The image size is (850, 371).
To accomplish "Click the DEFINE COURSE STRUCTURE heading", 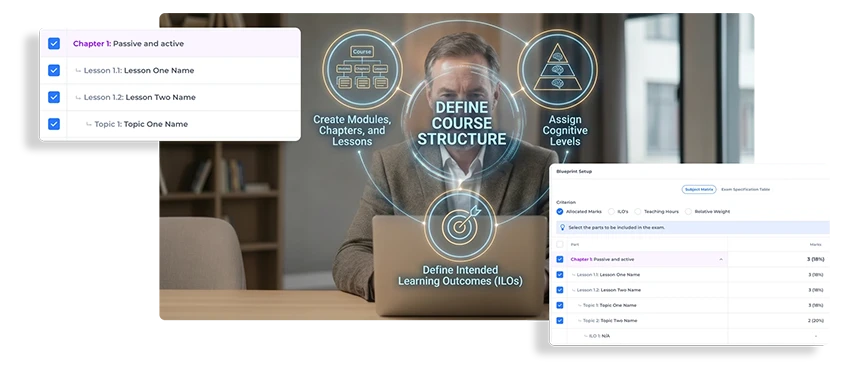I will (x=461, y=123).
